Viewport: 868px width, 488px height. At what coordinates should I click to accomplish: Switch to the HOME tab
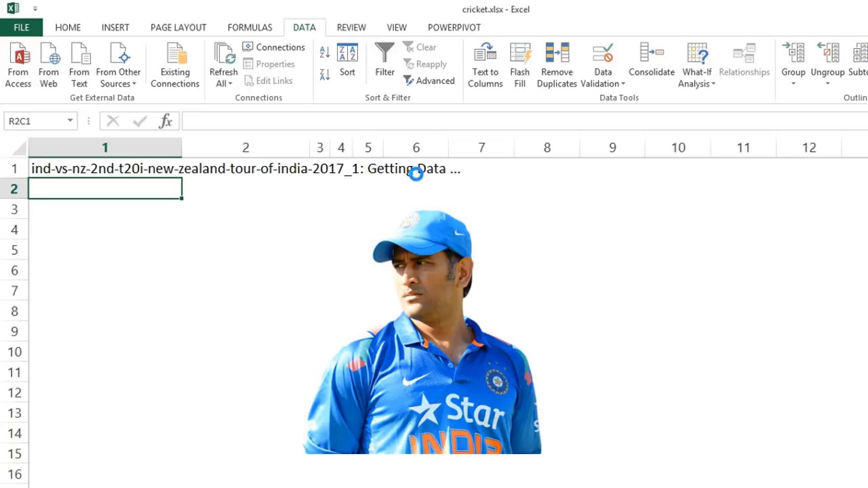[x=68, y=27]
